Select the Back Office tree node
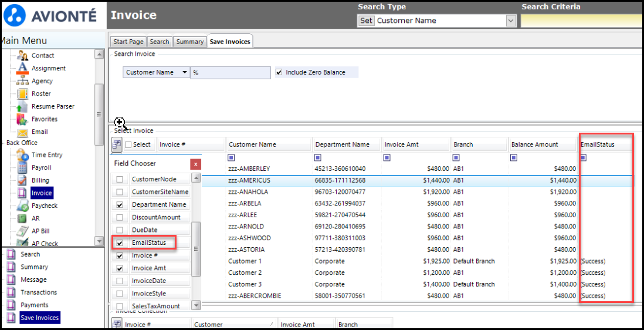The width and height of the screenshot is (644, 330). click(x=22, y=143)
